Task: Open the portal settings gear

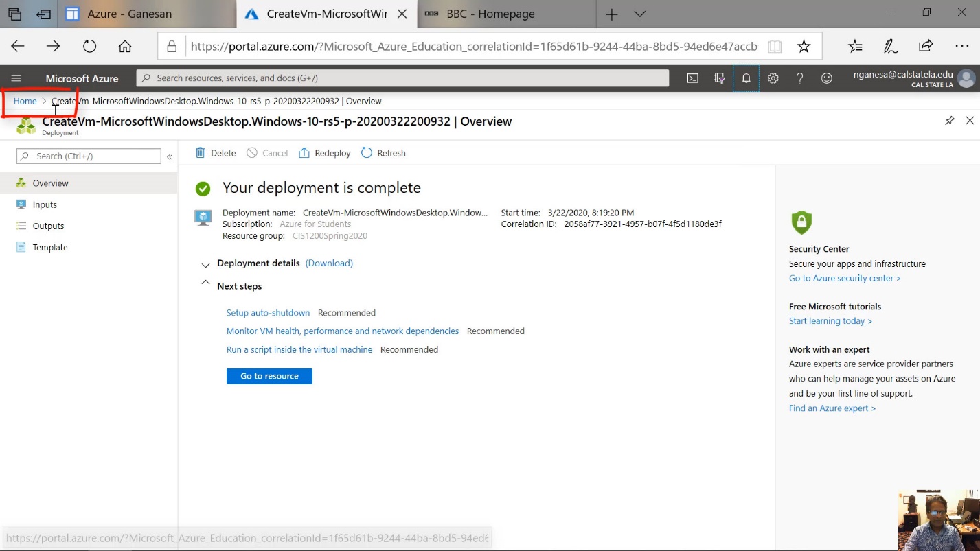Action: pyautogui.click(x=773, y=78)
